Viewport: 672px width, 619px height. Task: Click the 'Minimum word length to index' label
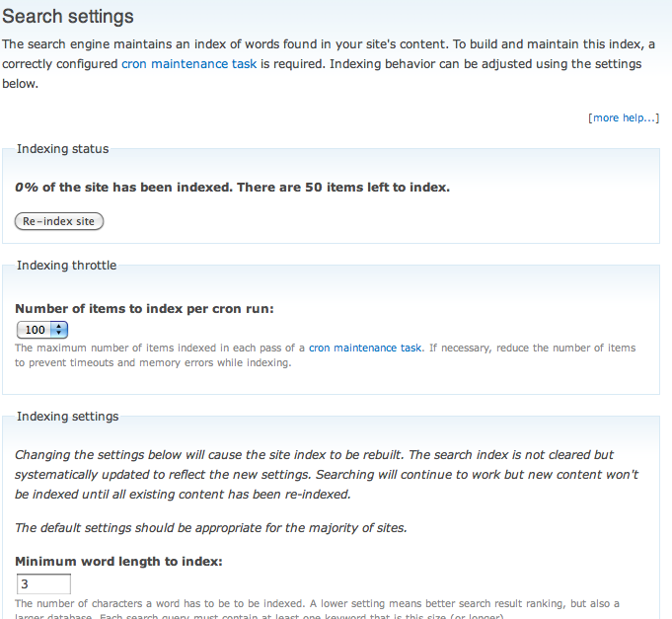point(118,561)
